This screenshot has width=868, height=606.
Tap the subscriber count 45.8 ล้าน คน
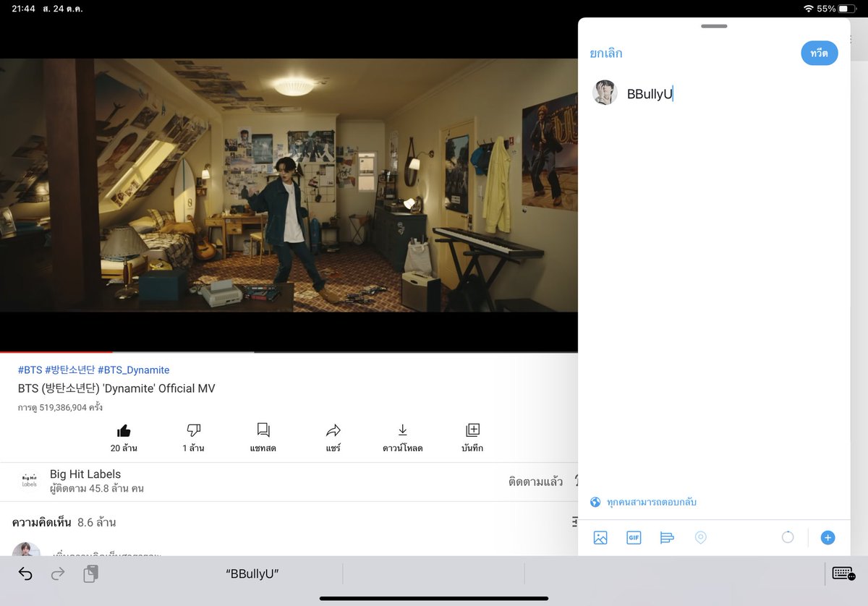[97, 488]
